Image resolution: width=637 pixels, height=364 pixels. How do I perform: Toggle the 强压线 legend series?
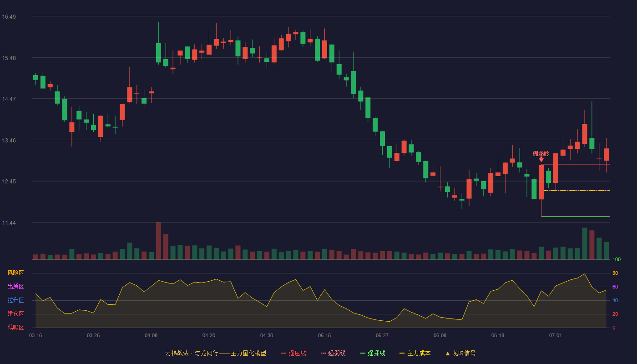pyautogui.click(x=293, y=353)
